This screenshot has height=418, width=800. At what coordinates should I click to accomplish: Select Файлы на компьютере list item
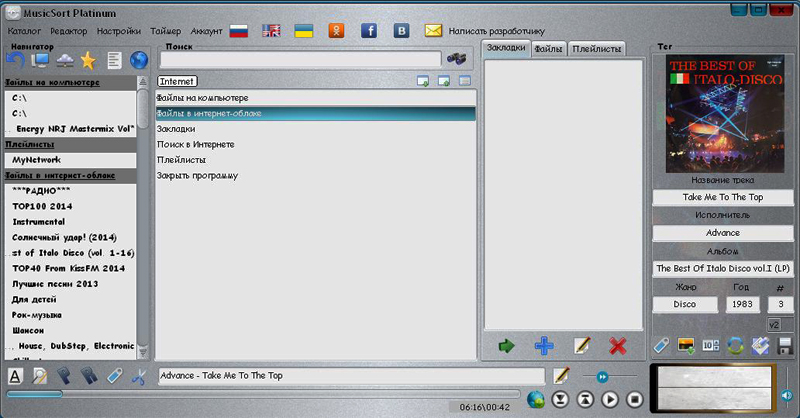315,98
